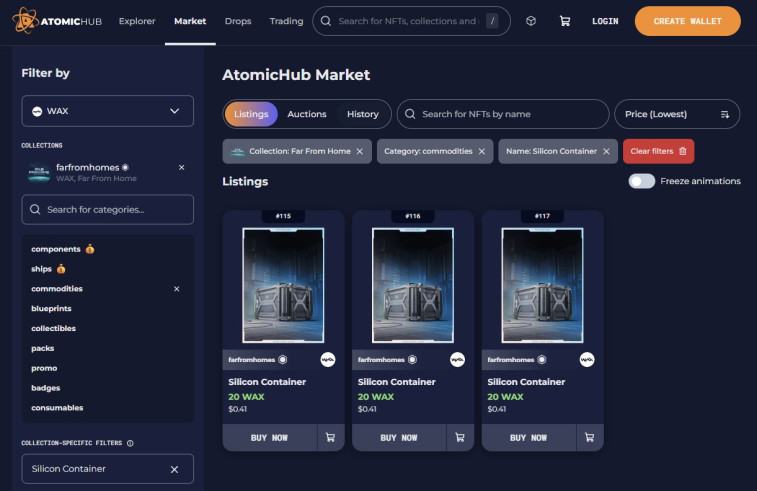The height and width of the screenshot is (491, 757).
Task: Add card #117 to cart
Action: click(x=589, y=438)
